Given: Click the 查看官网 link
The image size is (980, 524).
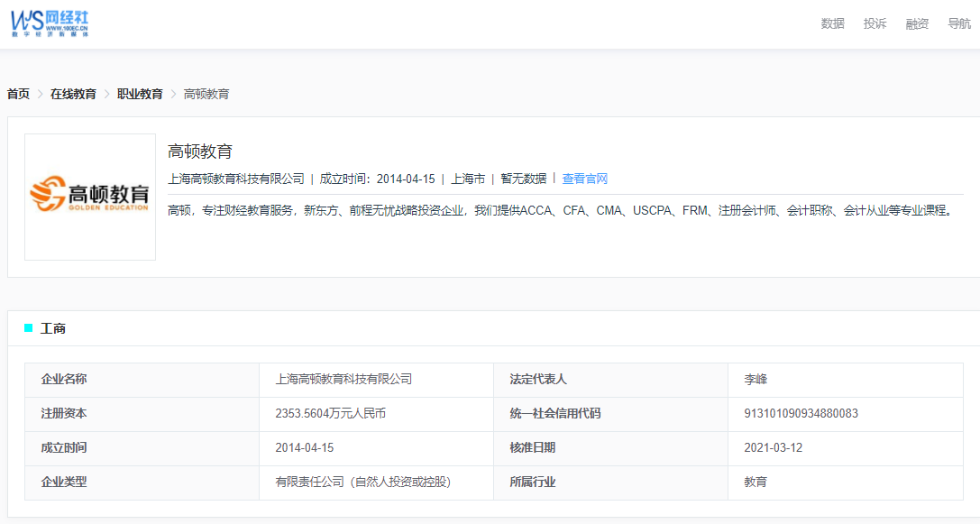Looking at the screenshot, I should pos(585,179).
